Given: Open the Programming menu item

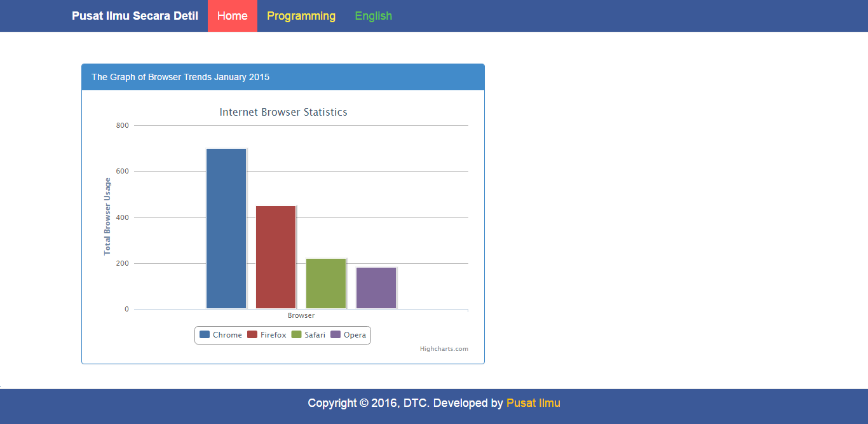Looking at the screenshot, I should click(x=301, y=15).
